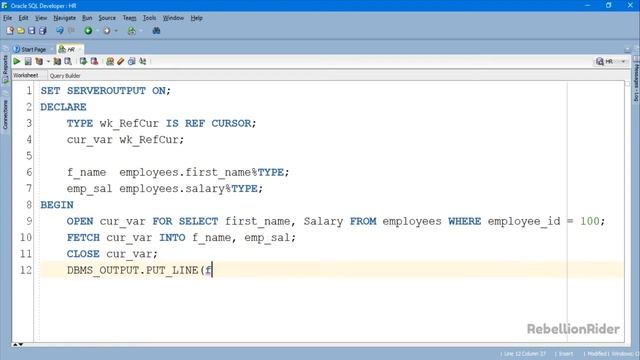Click DBMS_OUTPUT.PUT_LINE on line 12
This screenshot has width=640, height=360.
tap(133, 270)
